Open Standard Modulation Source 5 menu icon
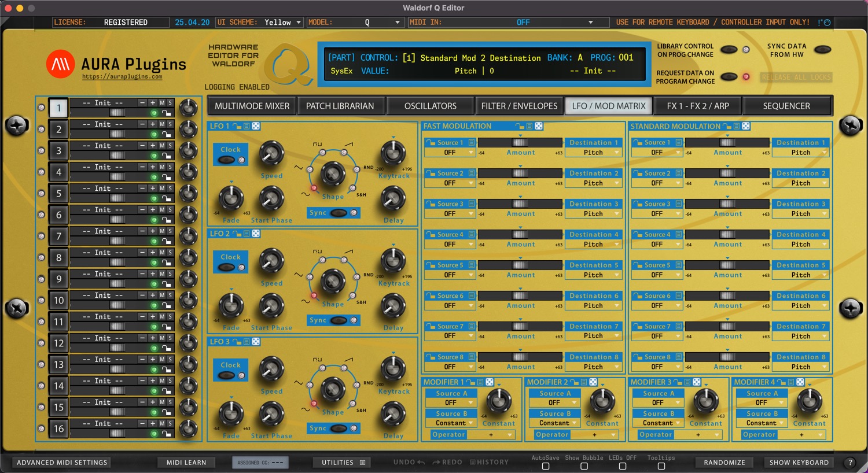This screenshot has height=473, width=868. [x=679, y=265]
